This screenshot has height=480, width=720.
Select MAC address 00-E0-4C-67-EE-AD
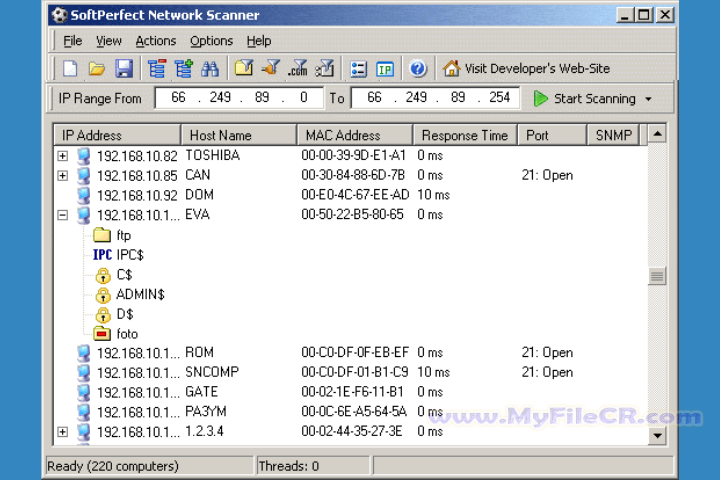[x=355, y=195]
